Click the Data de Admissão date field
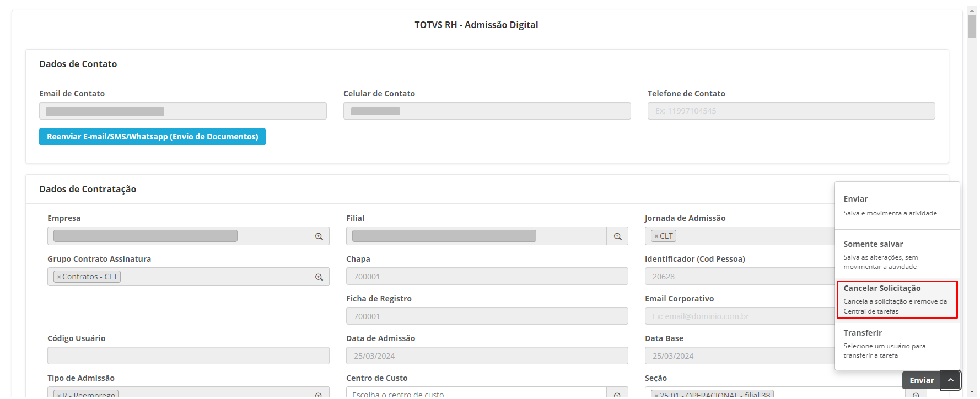This screenshot has height=399, width=980. [487, 355]
